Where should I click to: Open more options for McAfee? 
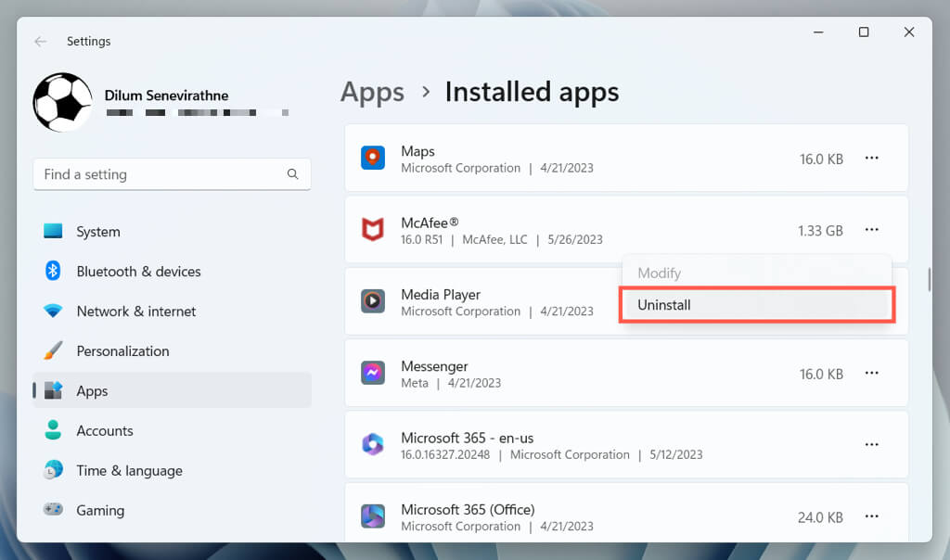[x=872, y=229]
